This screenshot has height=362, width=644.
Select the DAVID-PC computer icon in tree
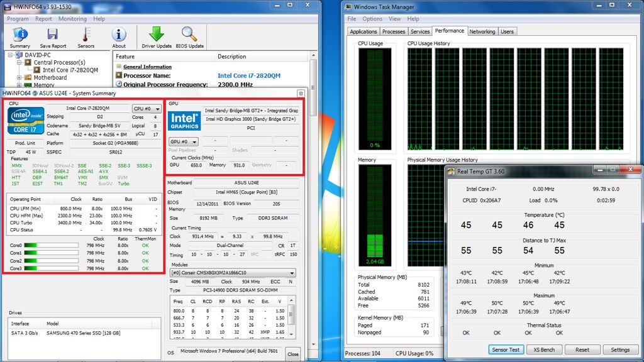tap(19, 55)
